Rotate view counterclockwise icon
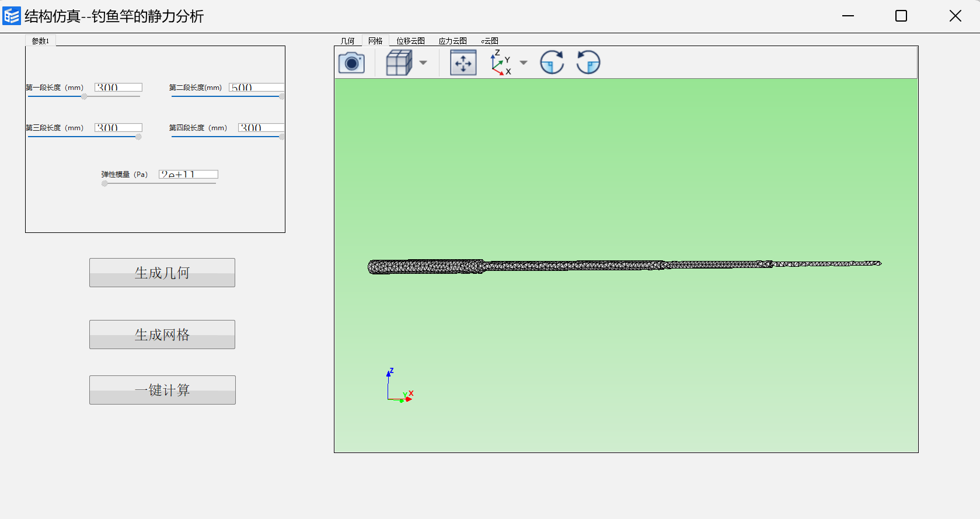This screenshot has height=519, width=980. 588,62
